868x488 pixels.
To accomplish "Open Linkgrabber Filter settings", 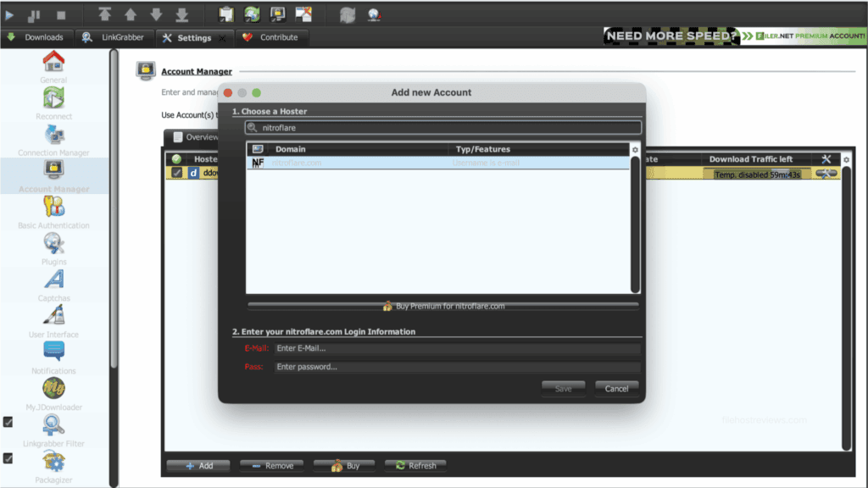I will point(53,431).
